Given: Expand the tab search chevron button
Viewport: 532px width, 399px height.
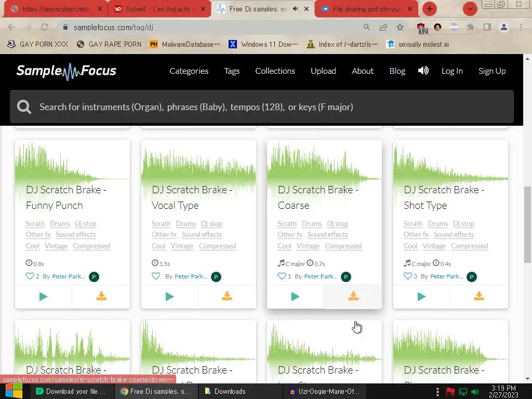Looking at the screenshot, I should (x=470, y=9).
